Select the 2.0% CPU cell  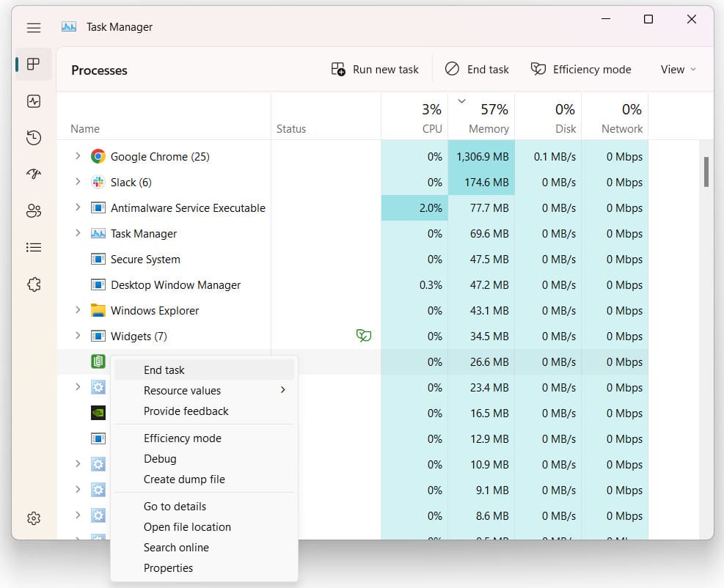[414, 207]
